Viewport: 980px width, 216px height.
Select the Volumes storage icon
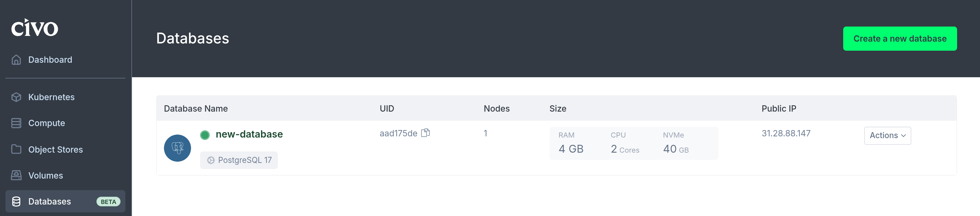coord(16,175)
